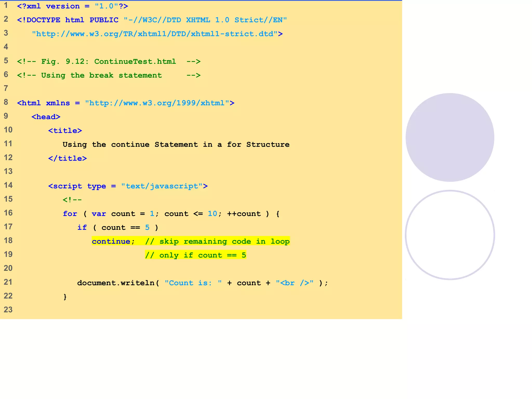Select the for loop header line
The height and width of the screenshot is (399, 532).
171,214
